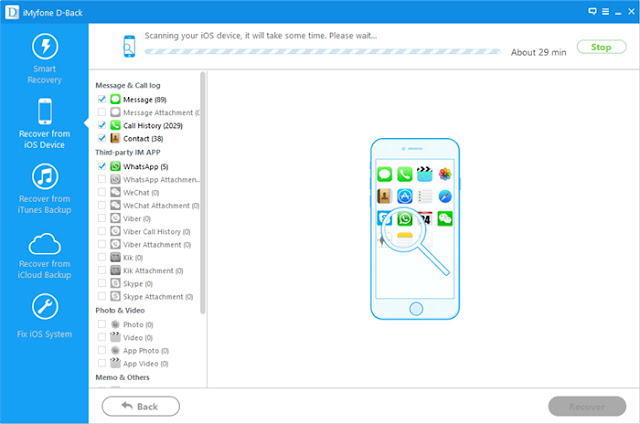The image size is (640, 424).
Task: Select Recover from iOS Device phone icon
Action: (x=45, y=111)
